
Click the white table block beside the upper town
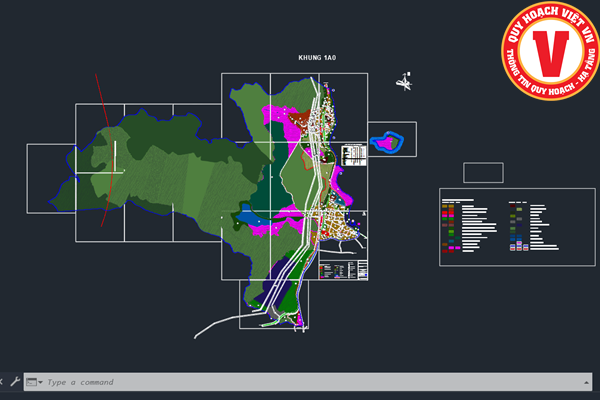353,154
